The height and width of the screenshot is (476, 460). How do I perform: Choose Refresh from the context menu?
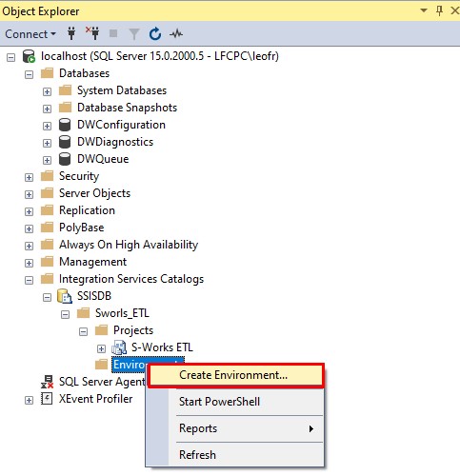pos(235,455)
